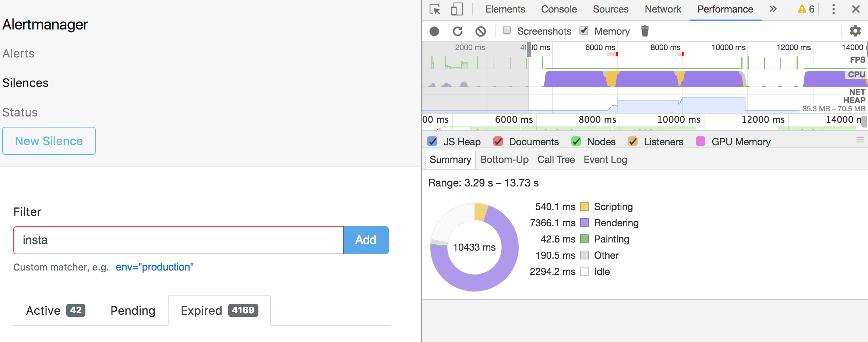This screenshot has height=342, width=868.
Task: Select the Summary tab
Action: (x=450, y=160)
